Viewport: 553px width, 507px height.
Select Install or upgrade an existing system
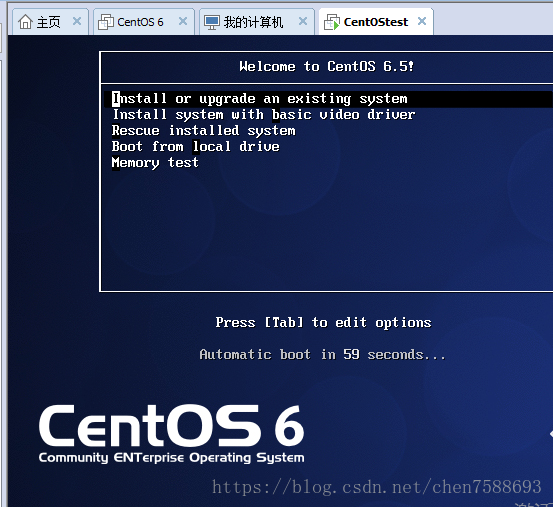[x=328, y=99]
